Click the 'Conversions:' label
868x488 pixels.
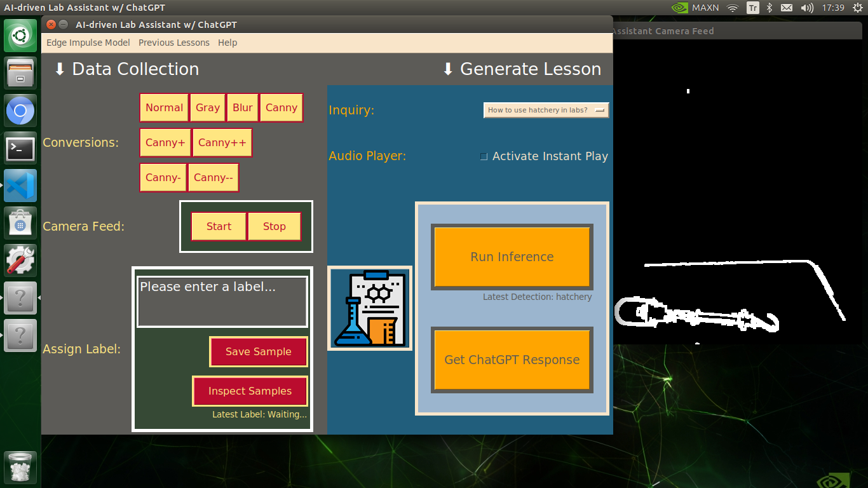81,142
